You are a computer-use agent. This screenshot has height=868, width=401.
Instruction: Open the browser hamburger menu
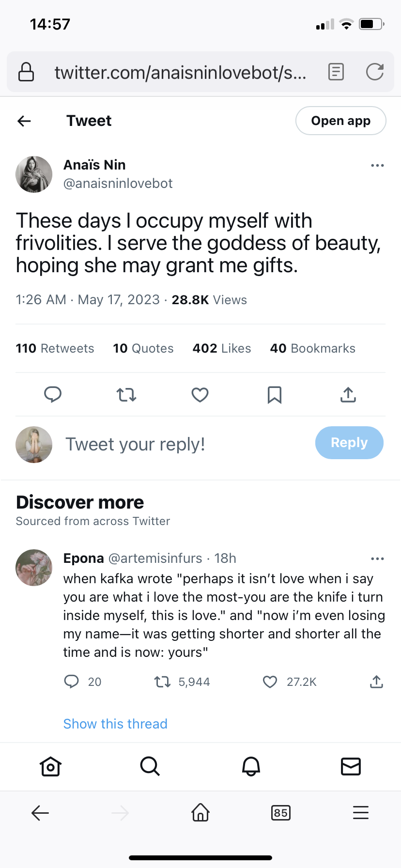click(361, 812)
